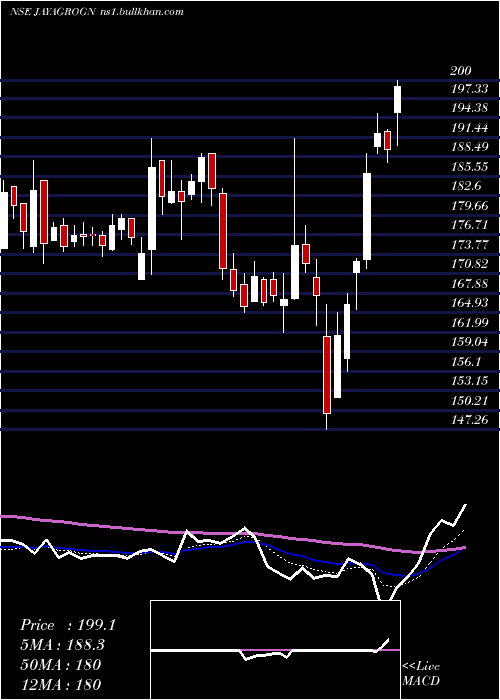
Task: Click the 150.21 price axis label
Action: 469,400
